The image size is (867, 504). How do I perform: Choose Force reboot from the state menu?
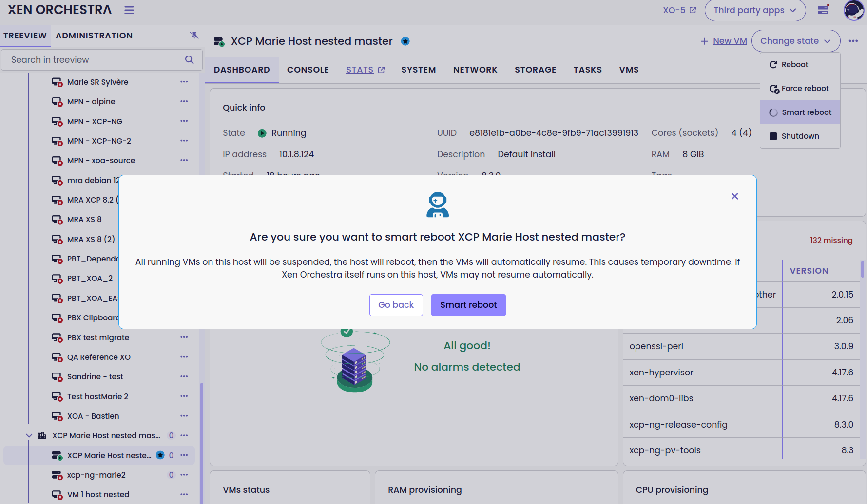point(800,88)
